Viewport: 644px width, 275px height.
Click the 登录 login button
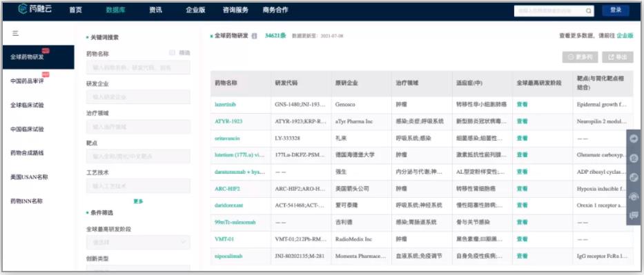[x=616, y=10]
